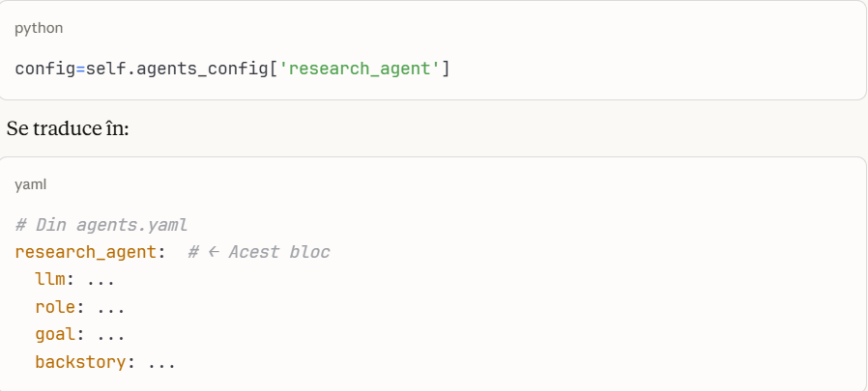Click the backstory key in YAML
Image resolution: width=868 pixels, height=391 pixels.
(80, 363)
